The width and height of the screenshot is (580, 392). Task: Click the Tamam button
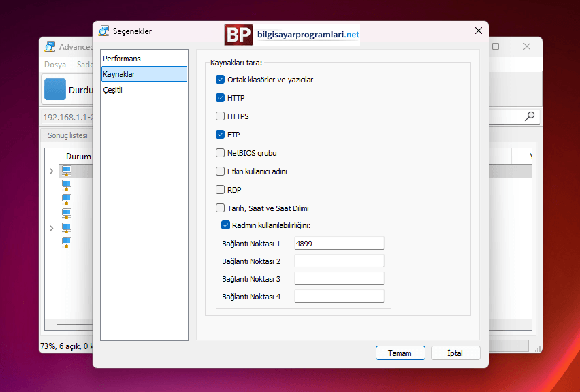pos(400,353)
